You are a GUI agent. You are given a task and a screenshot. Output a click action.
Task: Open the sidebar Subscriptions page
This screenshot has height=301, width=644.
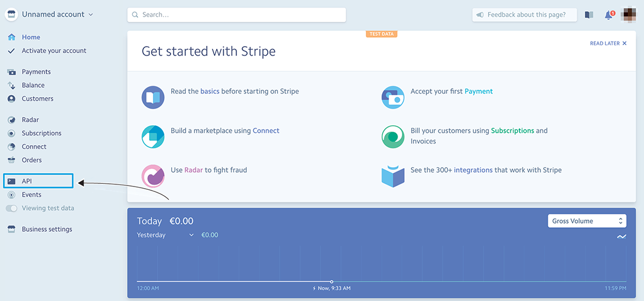tap(42, 133)
